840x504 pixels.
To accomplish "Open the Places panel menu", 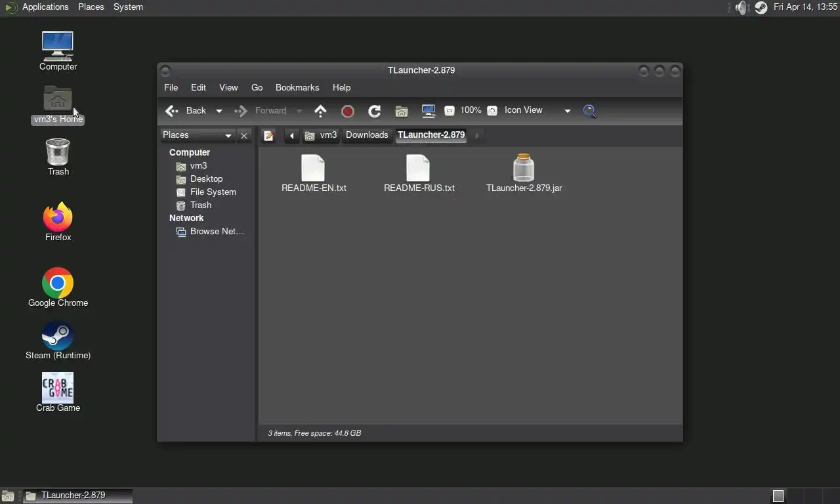I will pyautogui.click(x=91, y=7).
